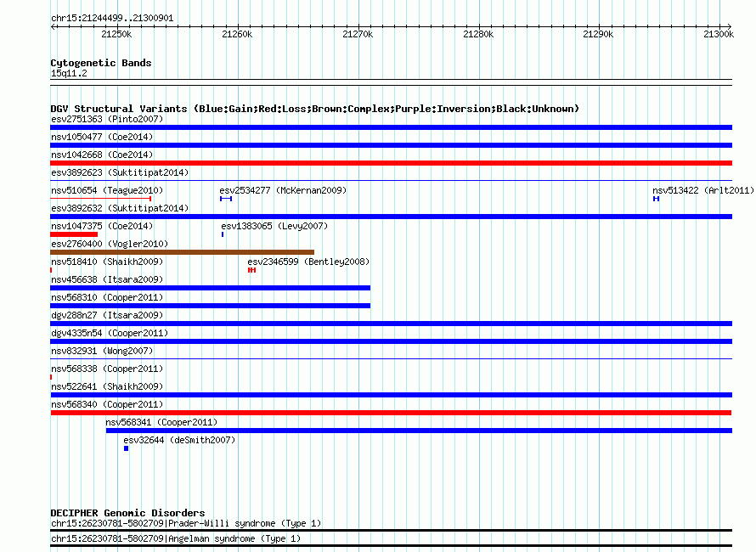Click the nsv510654 (Teague2010) label
Viewport: 756px width, 552px height.
coord(107,190)
